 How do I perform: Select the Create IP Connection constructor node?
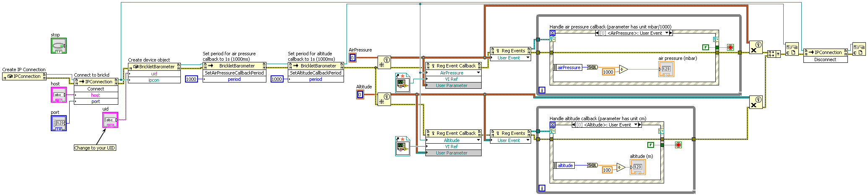pos(24,76)
